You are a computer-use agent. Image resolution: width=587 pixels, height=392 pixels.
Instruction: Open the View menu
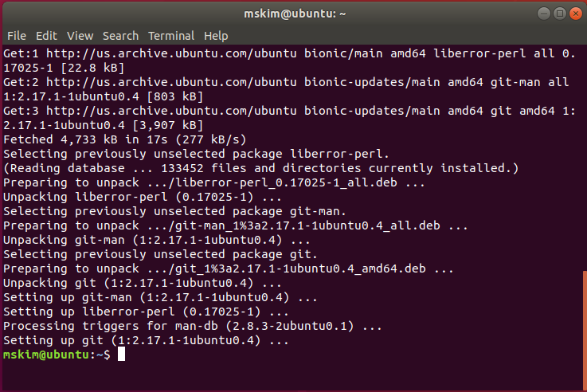[80, 36]
